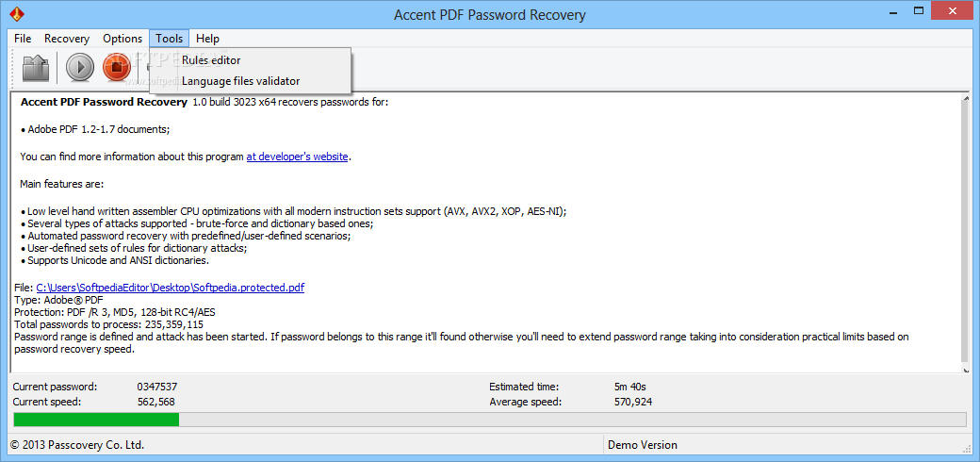980x462 pixels.
Task: Follow the 'at developer's website' link
Action: [x=297, y=157]
